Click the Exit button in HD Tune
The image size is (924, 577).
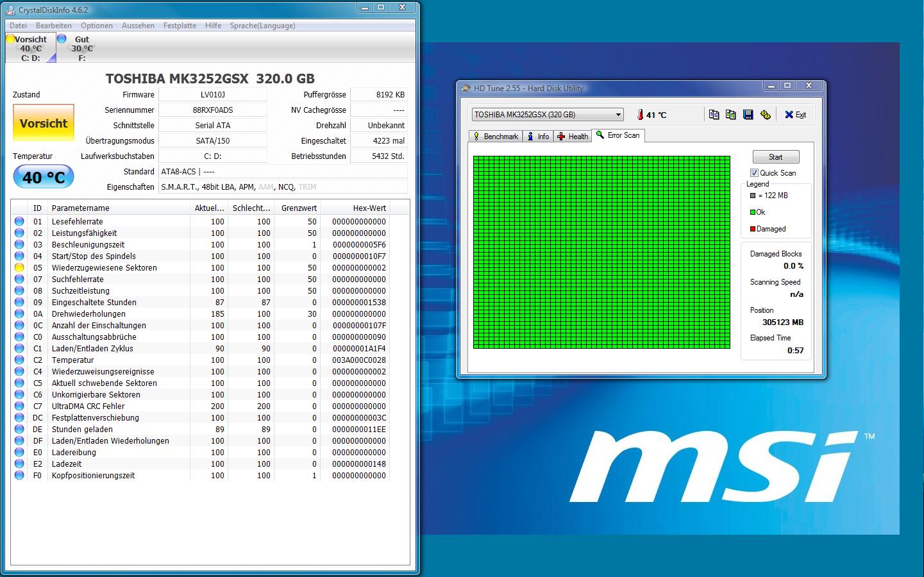point(795,115)
